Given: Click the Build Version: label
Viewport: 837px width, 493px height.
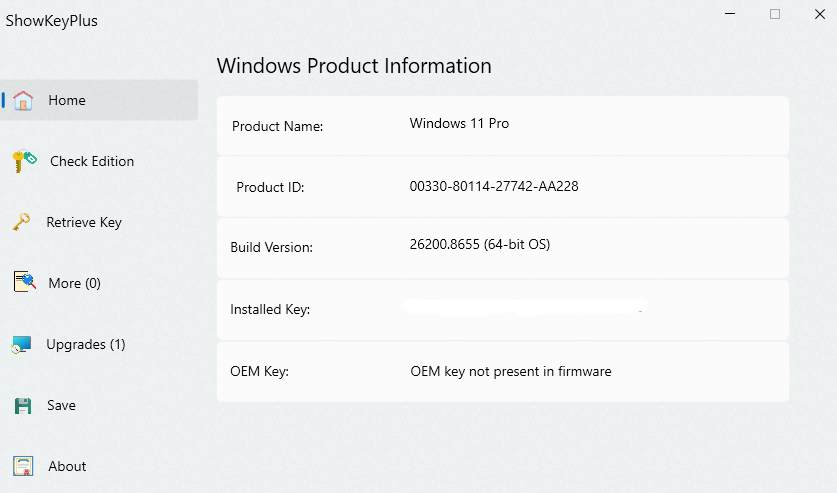Looking at the screenshot, I should 271,248.
